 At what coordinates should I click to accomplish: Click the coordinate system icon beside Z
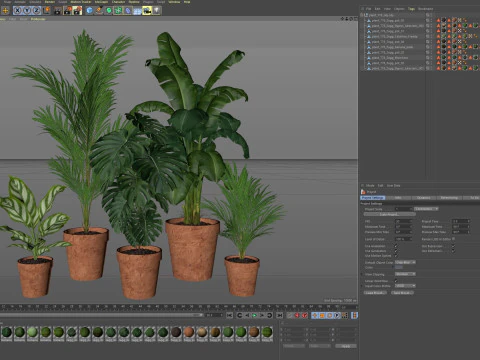(46, 11)
